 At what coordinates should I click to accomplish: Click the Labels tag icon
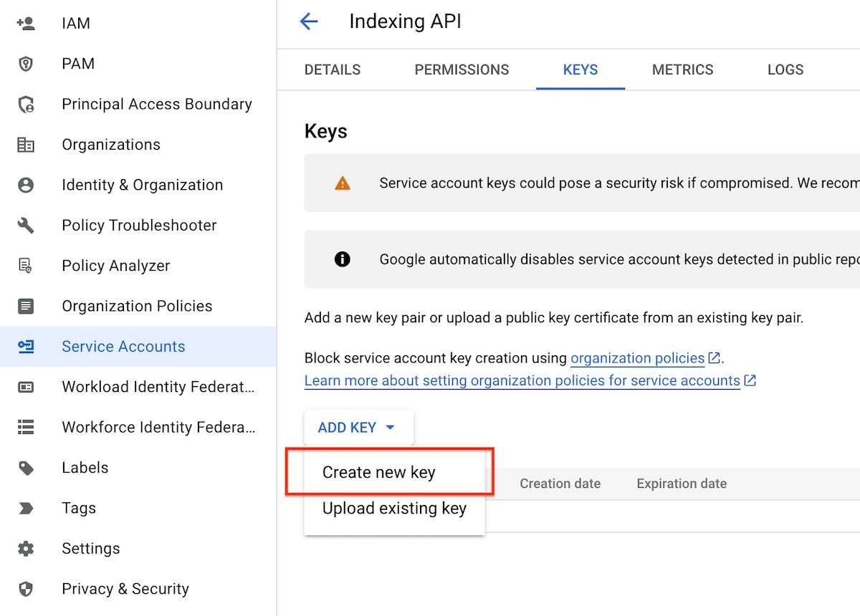(x=26, y=468)
